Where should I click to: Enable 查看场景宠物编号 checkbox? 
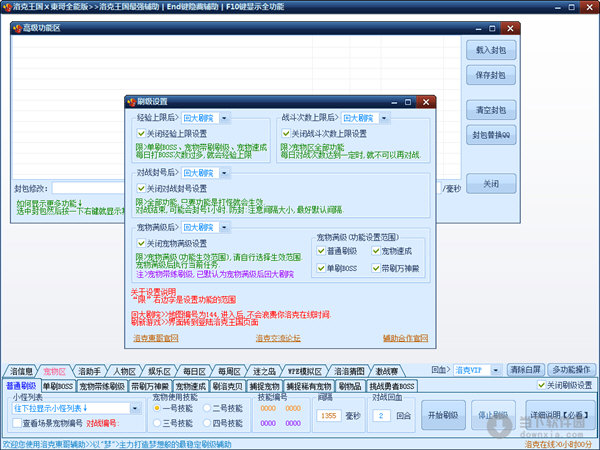pos(17,423)
